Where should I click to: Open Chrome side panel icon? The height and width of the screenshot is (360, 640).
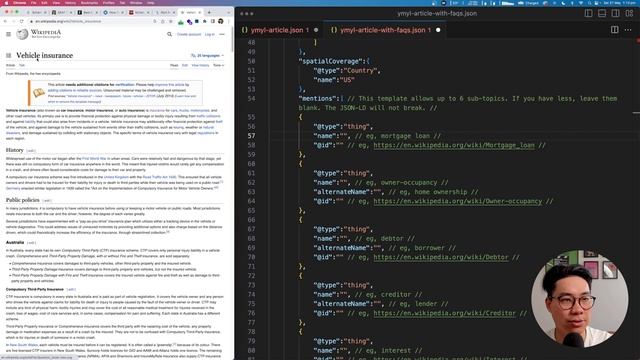coord(213,21)
